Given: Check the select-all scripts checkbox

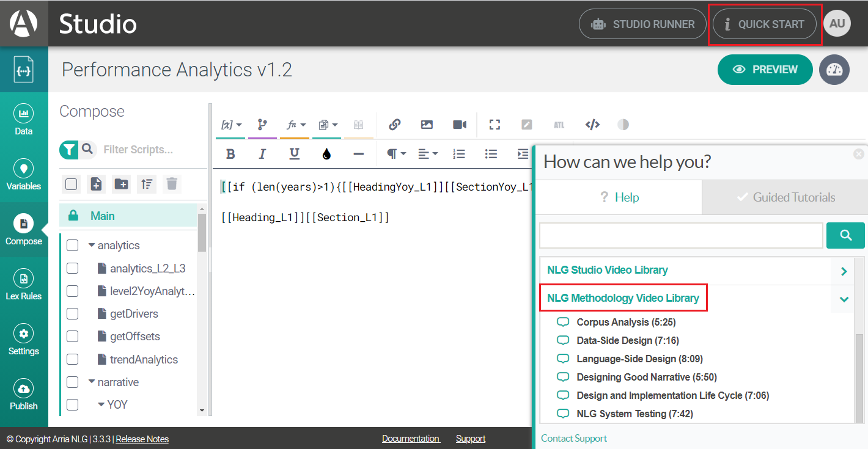Looking at the screenshot, I should (71, 183).
